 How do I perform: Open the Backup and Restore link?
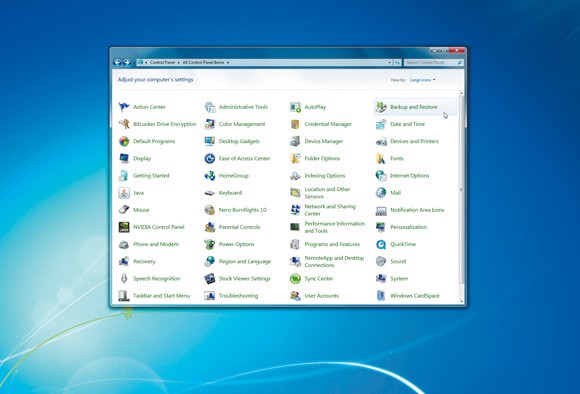point(414,107)
